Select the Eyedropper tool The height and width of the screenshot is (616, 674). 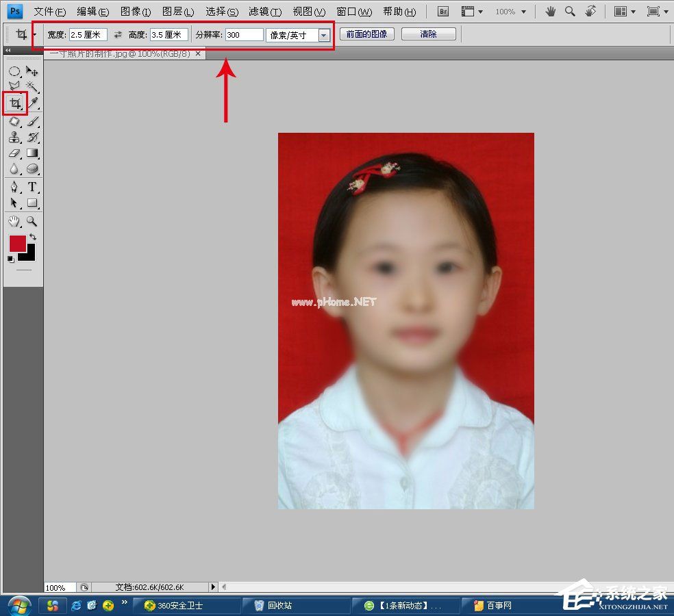[x=32, y=103]
